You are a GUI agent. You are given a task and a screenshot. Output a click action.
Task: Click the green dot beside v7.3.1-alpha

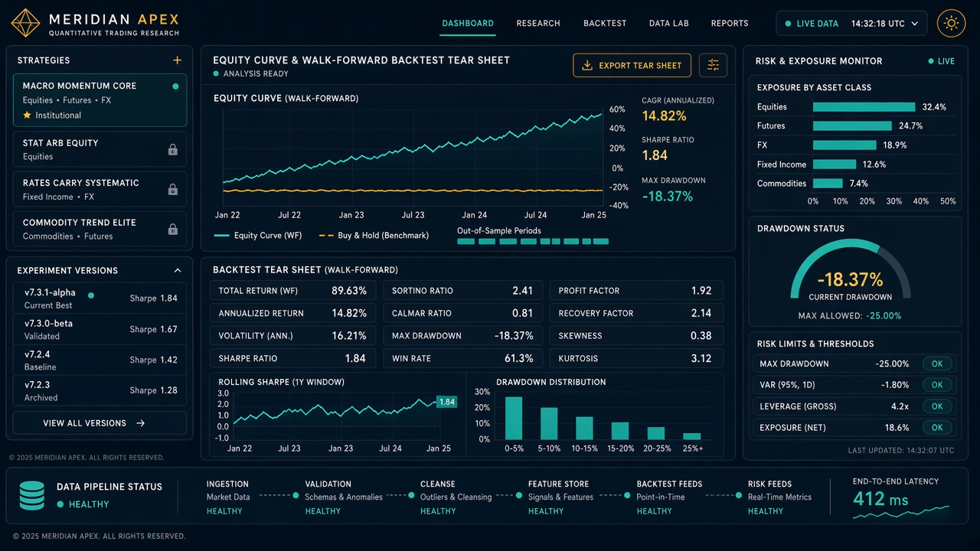[x=91, y=295]
